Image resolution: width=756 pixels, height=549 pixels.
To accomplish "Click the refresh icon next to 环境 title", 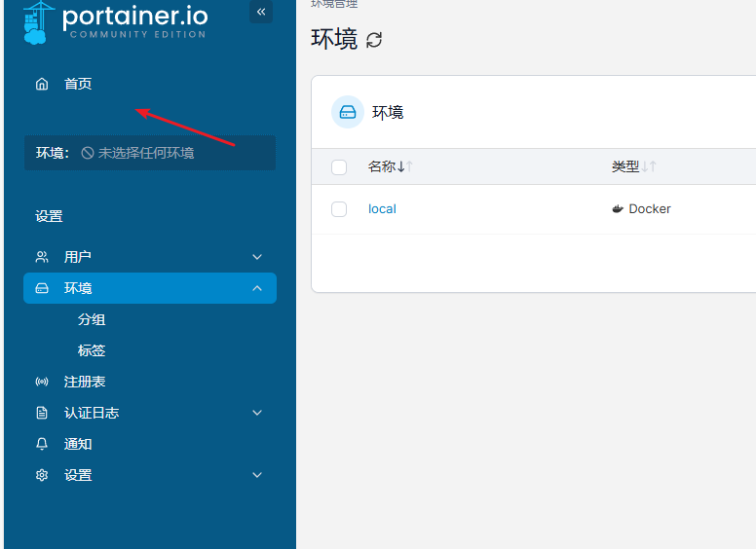I will (x=374, y=40).
